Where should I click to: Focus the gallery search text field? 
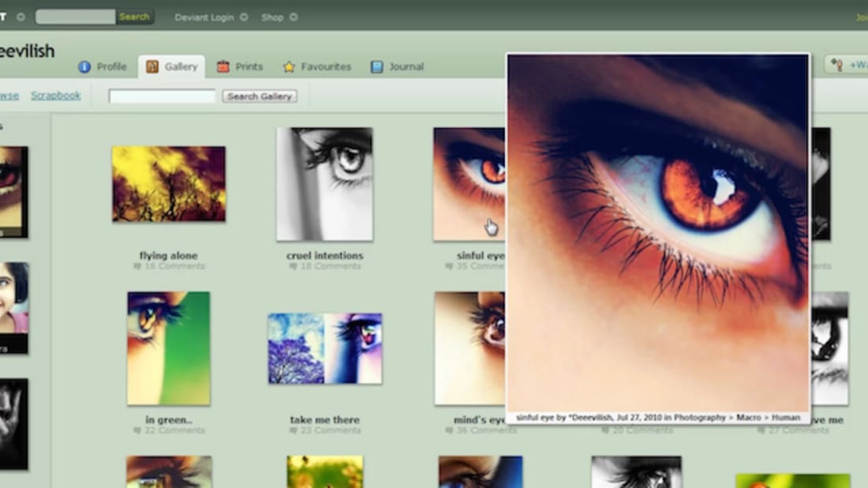pos(162,96)
